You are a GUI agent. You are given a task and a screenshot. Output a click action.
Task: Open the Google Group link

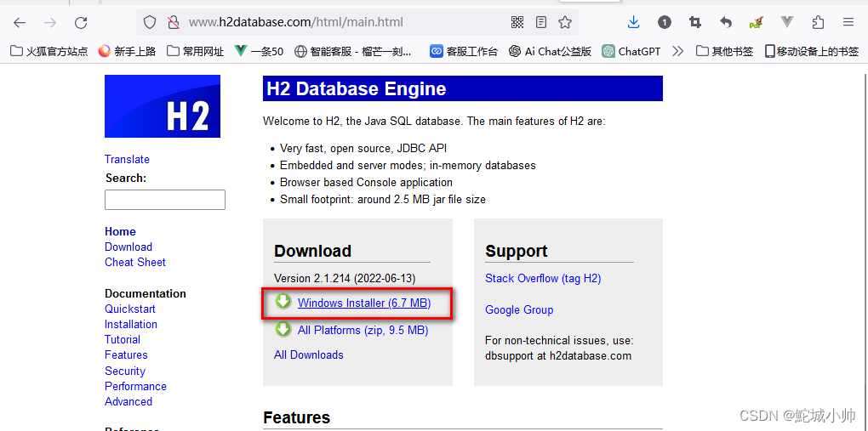519,309
